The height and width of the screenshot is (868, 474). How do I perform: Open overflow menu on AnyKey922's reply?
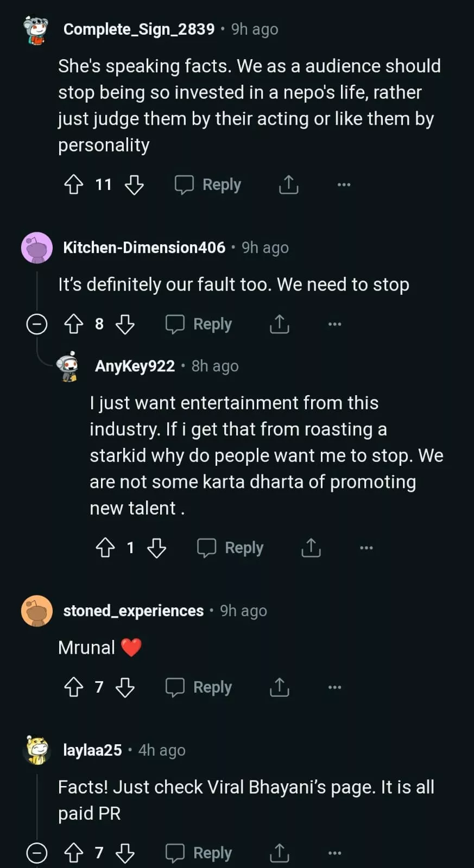[x=366, y=548]
